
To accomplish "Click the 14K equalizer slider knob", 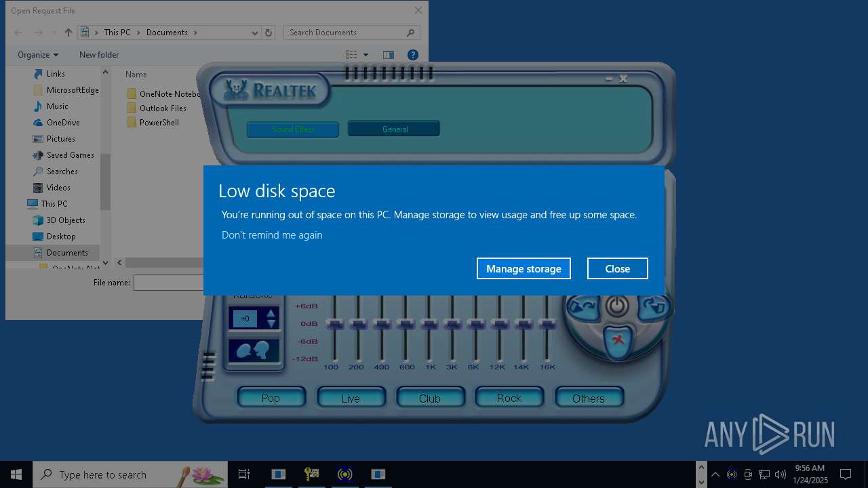I will pyautogui.click(x=523, y=325).
